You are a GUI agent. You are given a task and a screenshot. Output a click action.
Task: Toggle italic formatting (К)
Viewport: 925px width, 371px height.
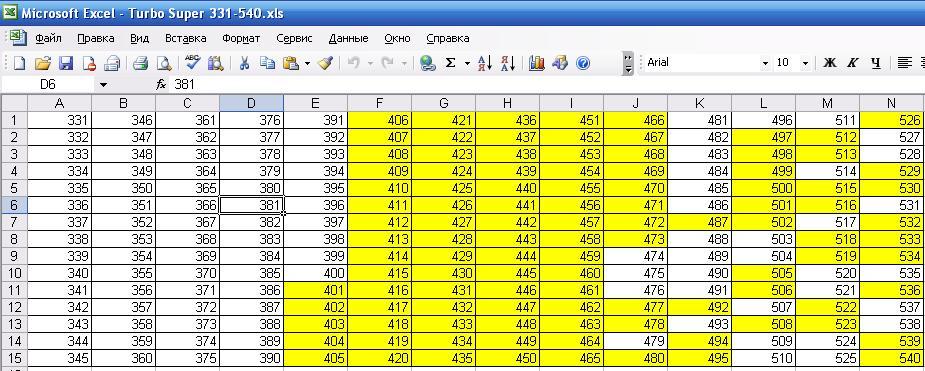pos(852,63)
